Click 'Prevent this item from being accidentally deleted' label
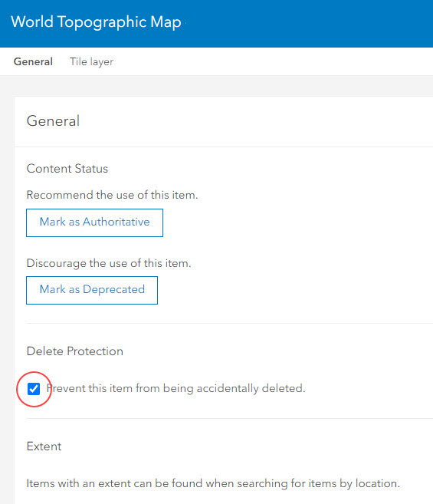Viewport: 433px width, 504px height. (175, 388)
